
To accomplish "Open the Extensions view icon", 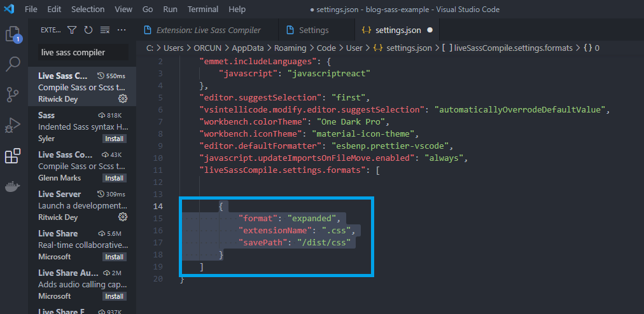I will [x=13, y=156].
